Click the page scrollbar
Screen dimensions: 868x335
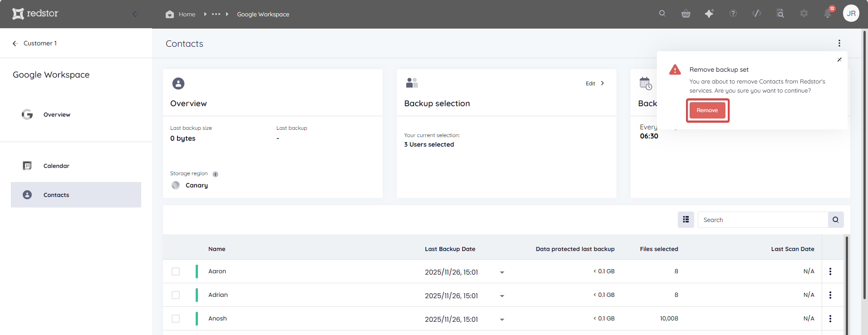(864, 165)
